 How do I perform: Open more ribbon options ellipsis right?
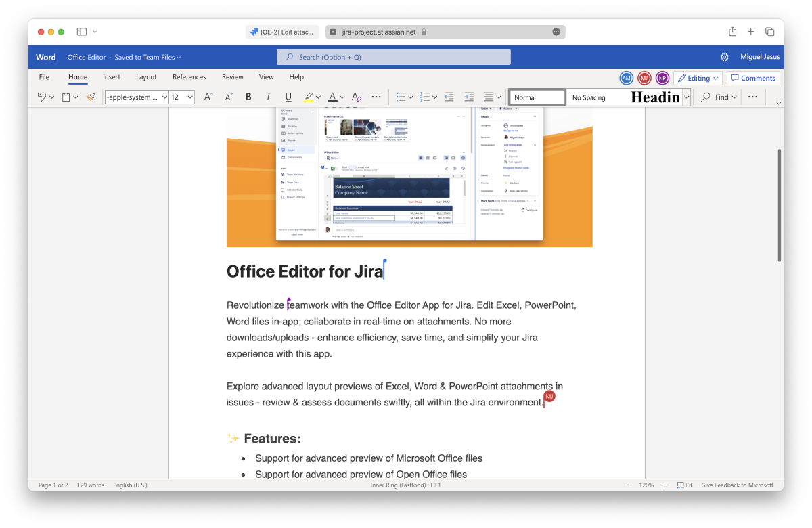point(752,97)
